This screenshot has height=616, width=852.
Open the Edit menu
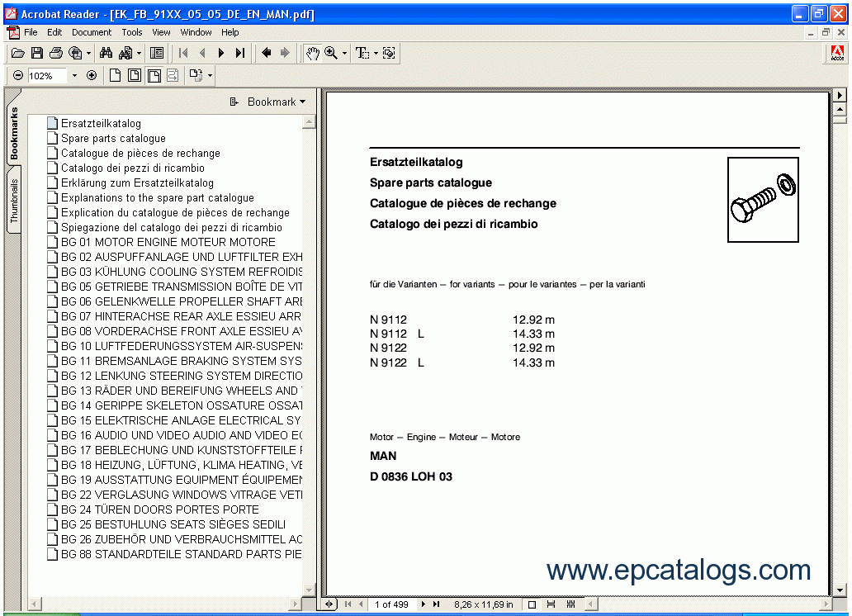point(54,32)
